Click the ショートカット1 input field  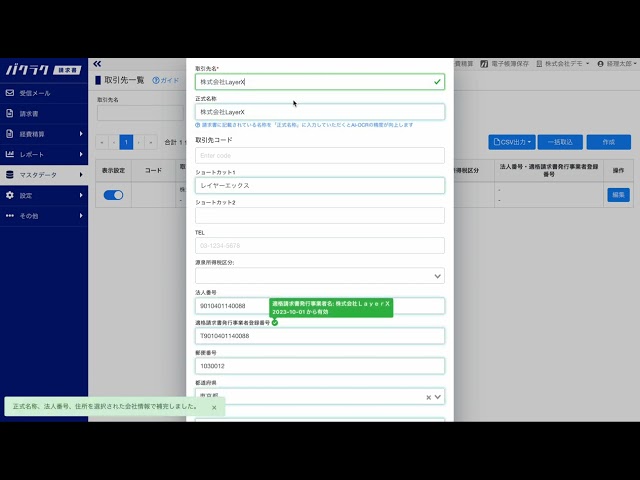(x=320, y=185)
